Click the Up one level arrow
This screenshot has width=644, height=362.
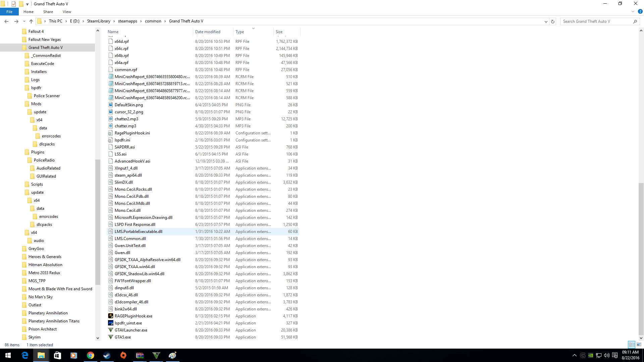click(x=31, y=21)
